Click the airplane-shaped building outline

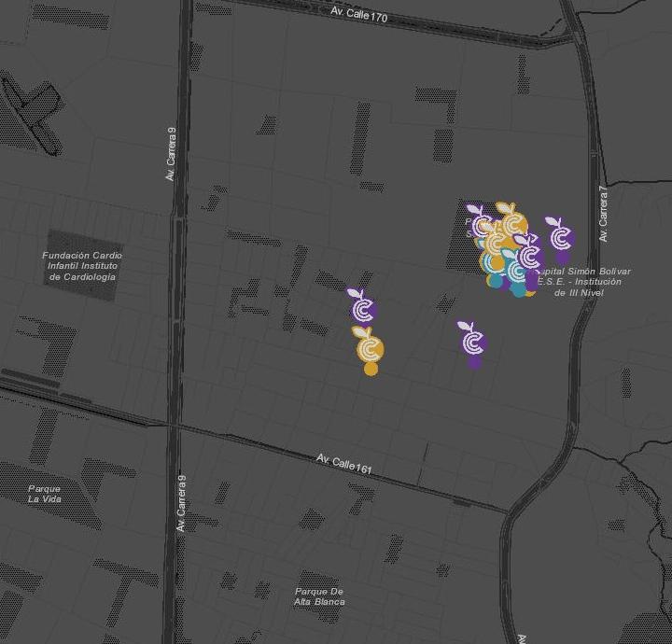point(31,110)
